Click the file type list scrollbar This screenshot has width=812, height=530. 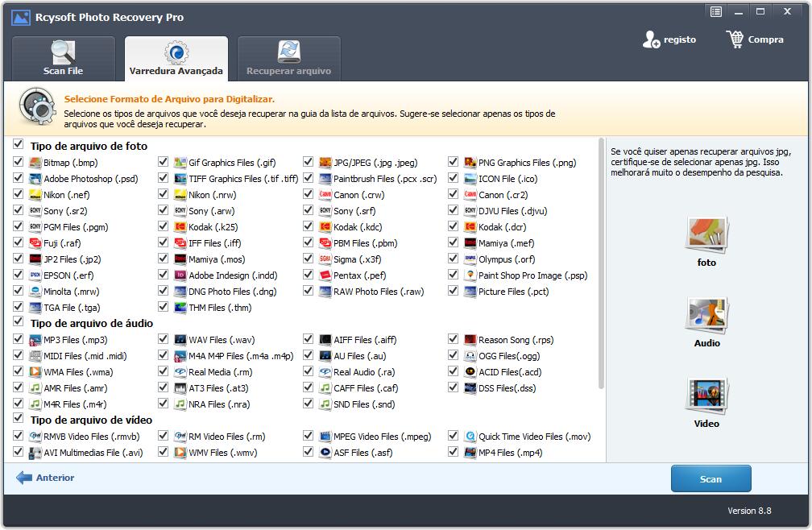tap(601, 263)
